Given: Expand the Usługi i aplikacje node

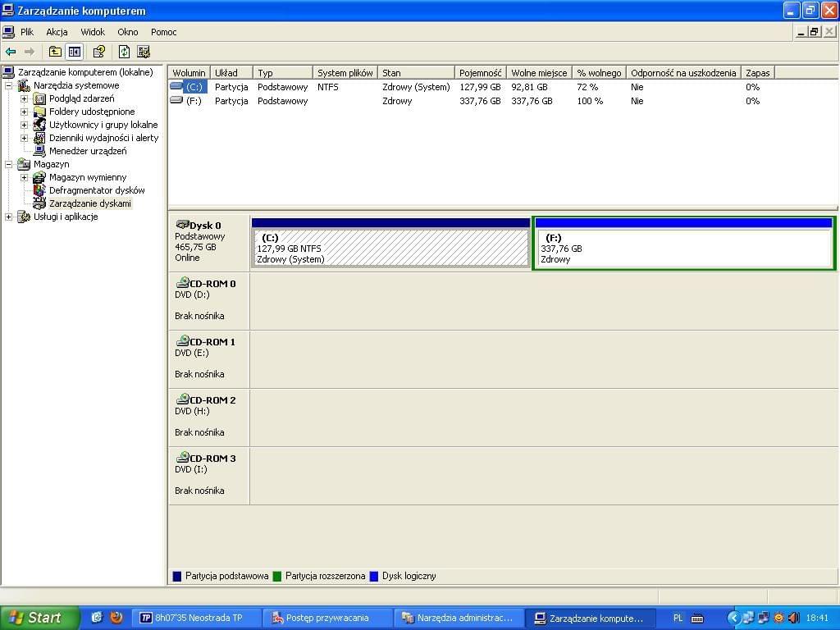Looking at the screenshot, I should click(8, 217).
